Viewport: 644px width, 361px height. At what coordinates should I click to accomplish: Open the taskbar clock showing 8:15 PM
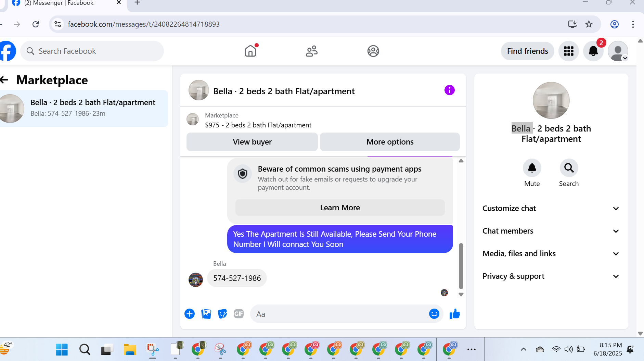pos(608,349)
